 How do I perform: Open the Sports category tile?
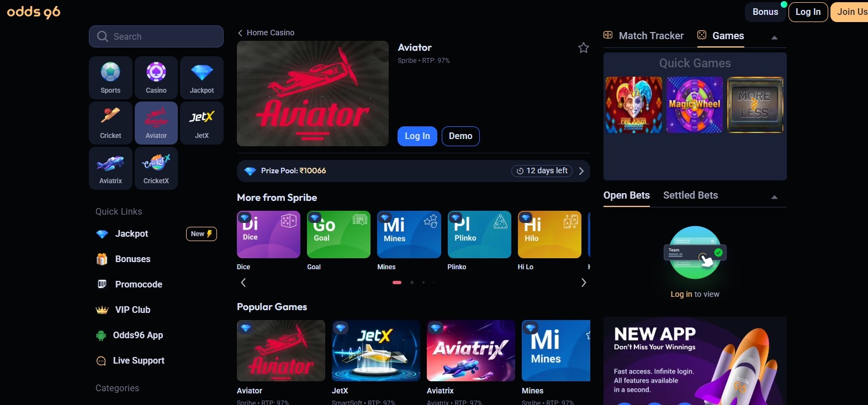tap(110, 77)
